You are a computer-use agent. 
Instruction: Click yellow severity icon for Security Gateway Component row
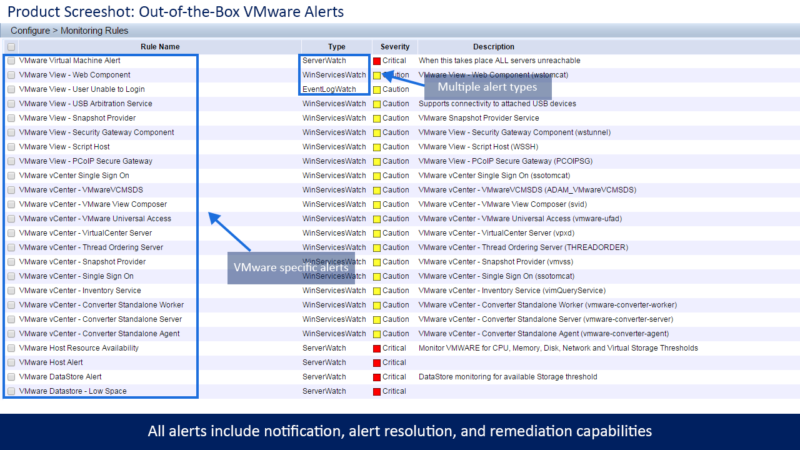tap(377, 133)
